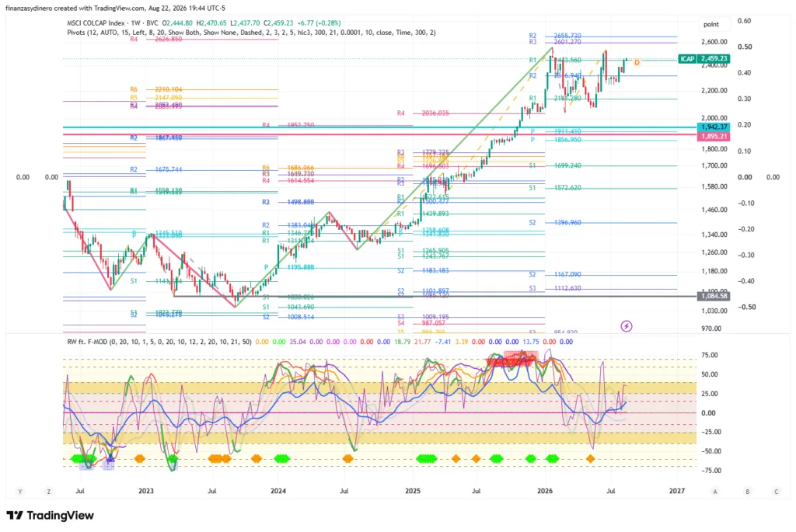The image size is (796, 532).
Task: Click the RW ft. F-MOD indicator legend
Action: click(159, 342)
